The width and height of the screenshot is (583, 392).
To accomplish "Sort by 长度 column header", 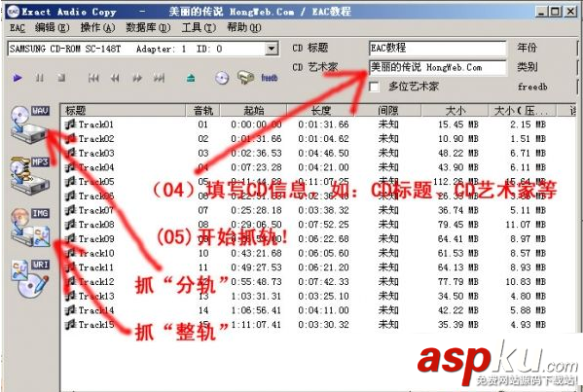I will (321, 110).
